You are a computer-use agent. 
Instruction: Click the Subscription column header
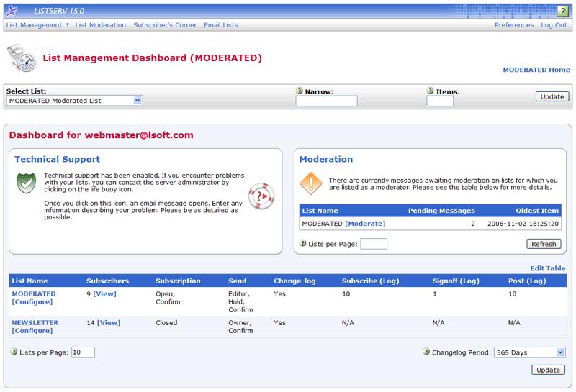click(x=178, y=281)
